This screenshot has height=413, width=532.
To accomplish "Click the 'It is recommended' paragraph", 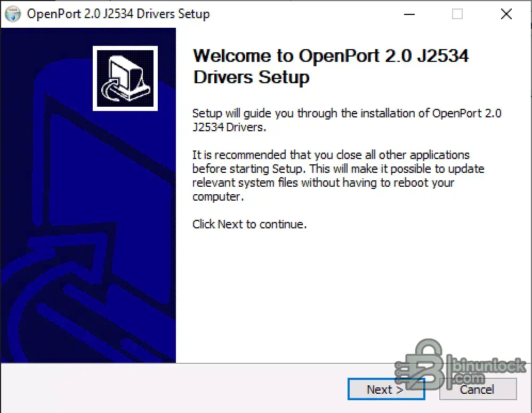I will 338,176.
